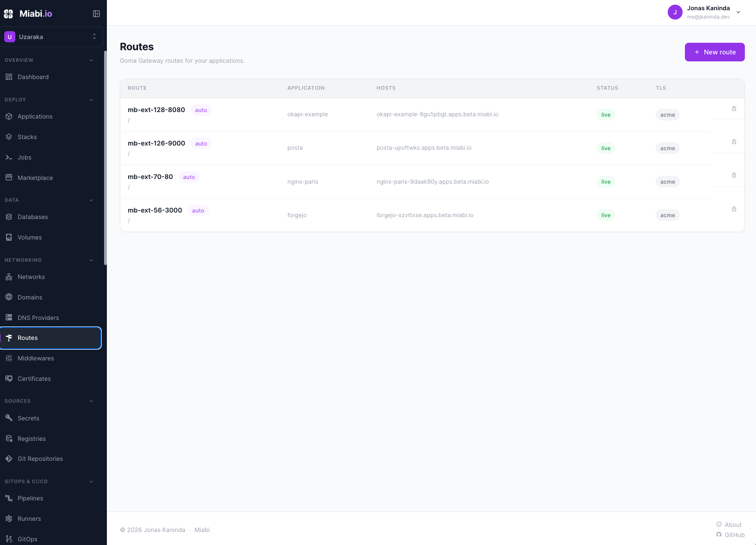This screenshot has width=756, height=545.
Task: Create a new route button
Action: click(715, 52)
